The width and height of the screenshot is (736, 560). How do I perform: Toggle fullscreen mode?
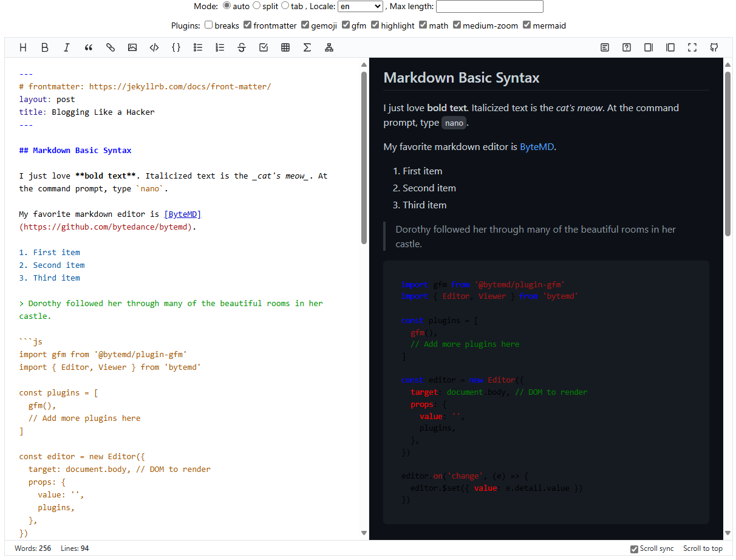tap(692, 47)
